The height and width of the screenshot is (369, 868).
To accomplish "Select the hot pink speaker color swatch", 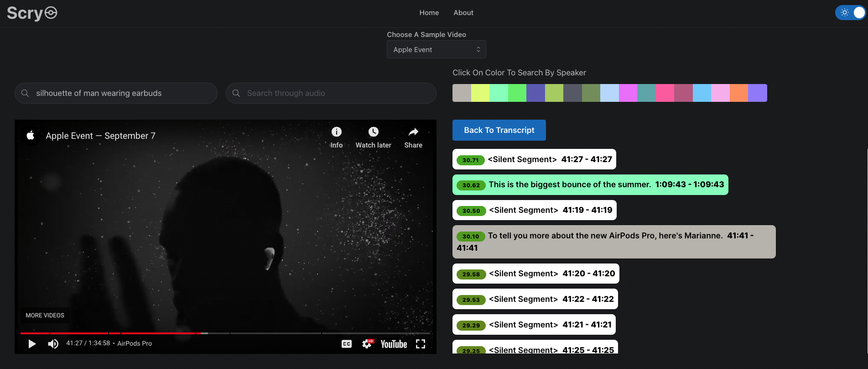I will coord(665,93).
